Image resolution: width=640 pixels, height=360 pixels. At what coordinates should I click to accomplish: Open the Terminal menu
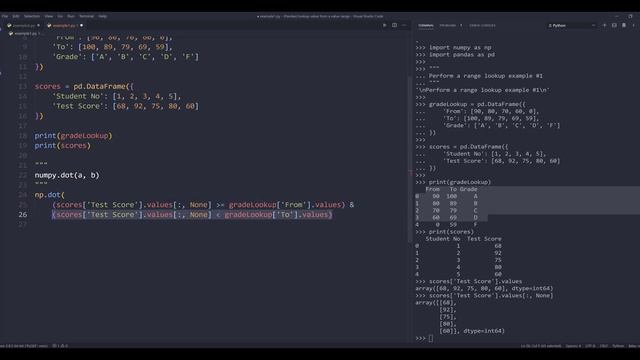pos(87,16)
